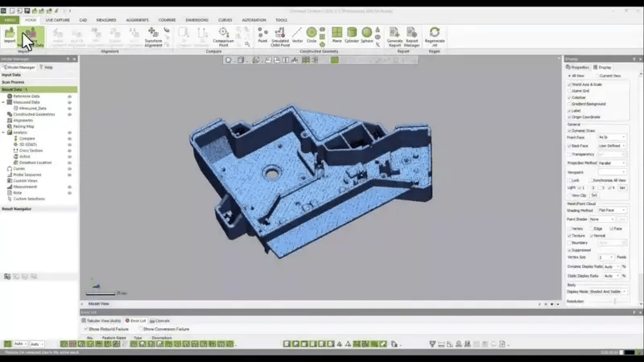Image resolution: width=644 pixels, height=362 pixels.
Task: Collapse the Analysis tree node
Action: tap(5, 132)
